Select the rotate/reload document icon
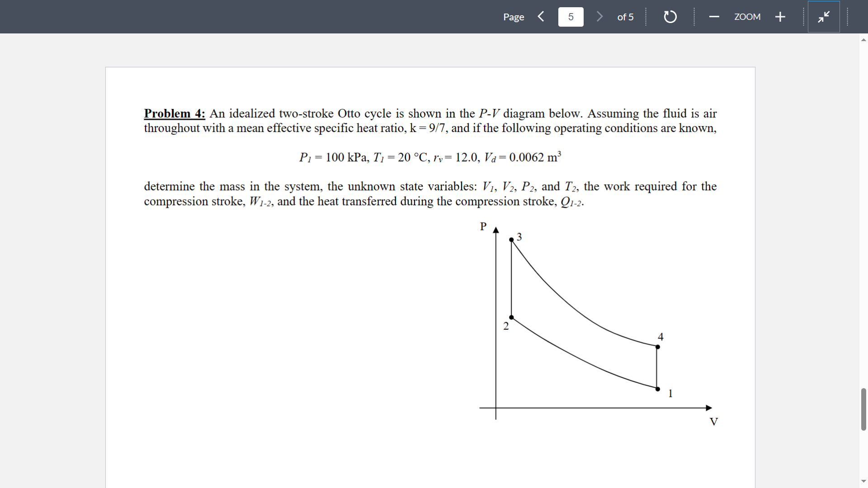868x488 pixels. [x=670, y=17]
